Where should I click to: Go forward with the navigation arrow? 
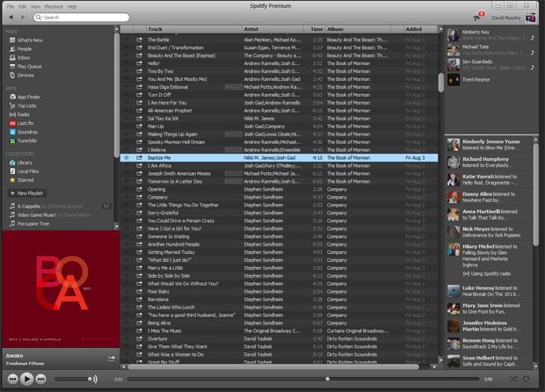click(23, 17)
